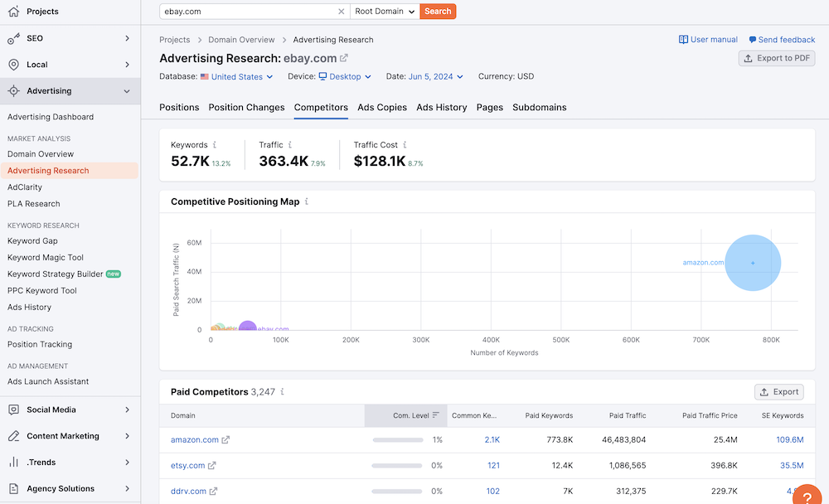Click ddrv.com Com. Level progress bar
829x504 pixels.
pyautogui.click(x=397, y=492)
